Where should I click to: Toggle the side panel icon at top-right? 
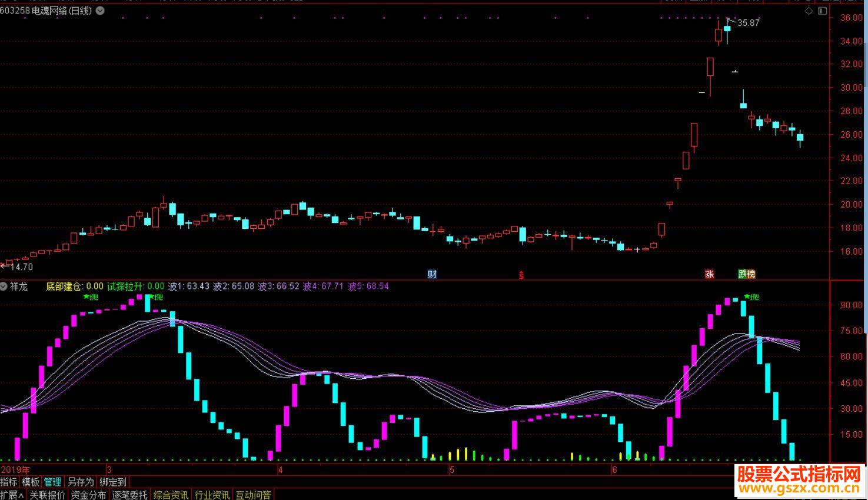coord(822,11)
